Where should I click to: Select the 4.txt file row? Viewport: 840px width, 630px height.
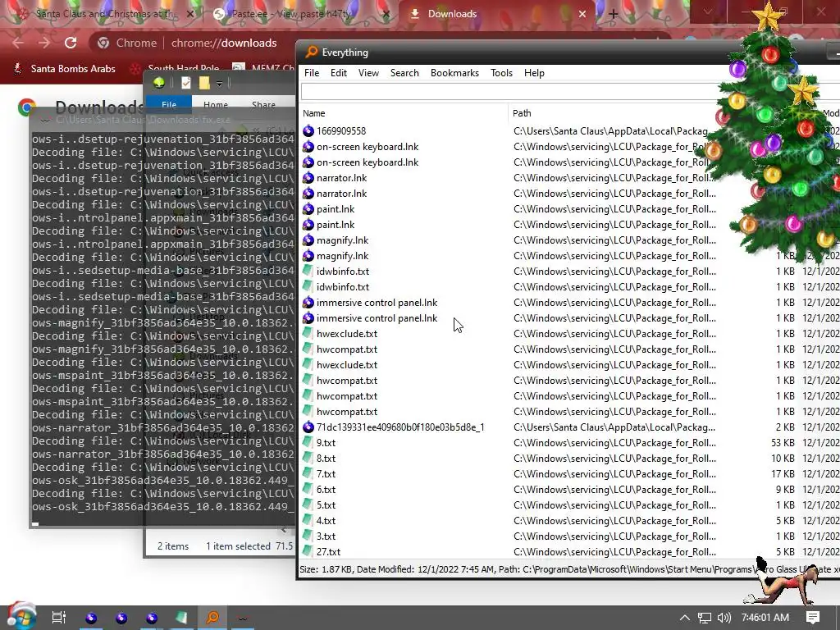click(x=568, y=520)
